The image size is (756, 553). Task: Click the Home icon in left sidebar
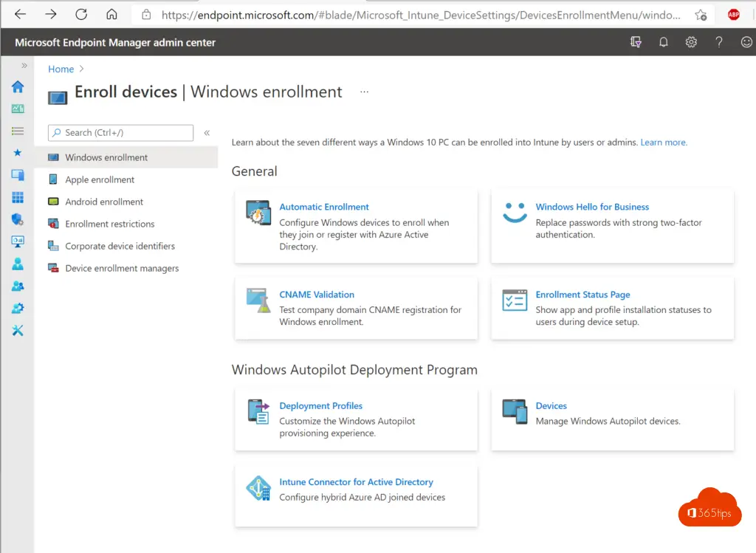pos(18,86)
